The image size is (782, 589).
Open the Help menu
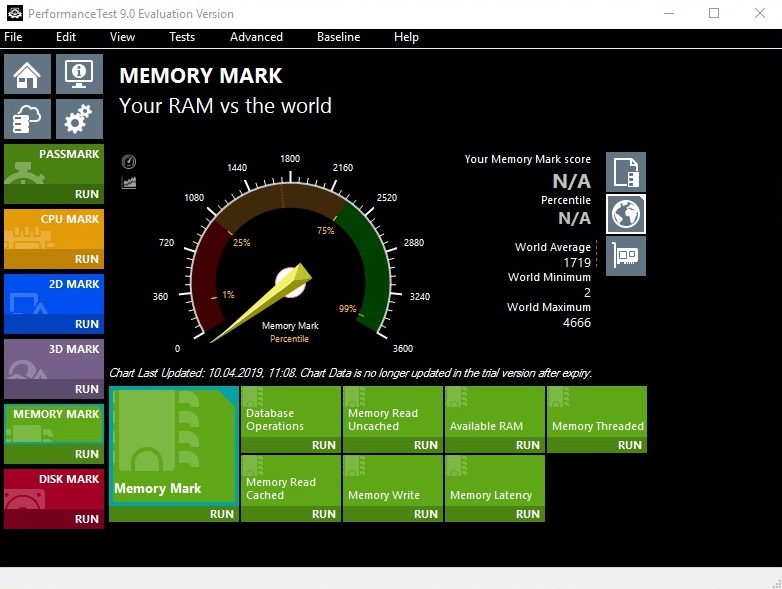(406, 37)
